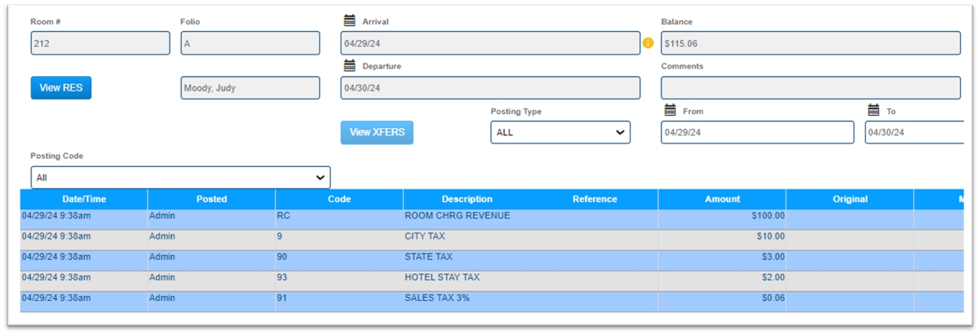Select the ROOM CHRG REVENUE row
Viewport: 980px width, 335px height.
pyautogui.click(x=457, y=216)
